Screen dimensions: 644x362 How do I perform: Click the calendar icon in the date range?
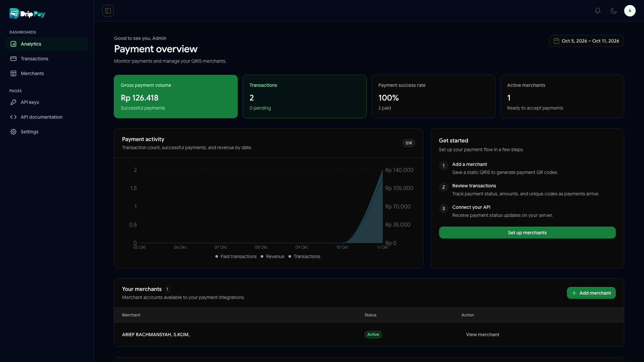pyautogui.click(x=556, y=41)
